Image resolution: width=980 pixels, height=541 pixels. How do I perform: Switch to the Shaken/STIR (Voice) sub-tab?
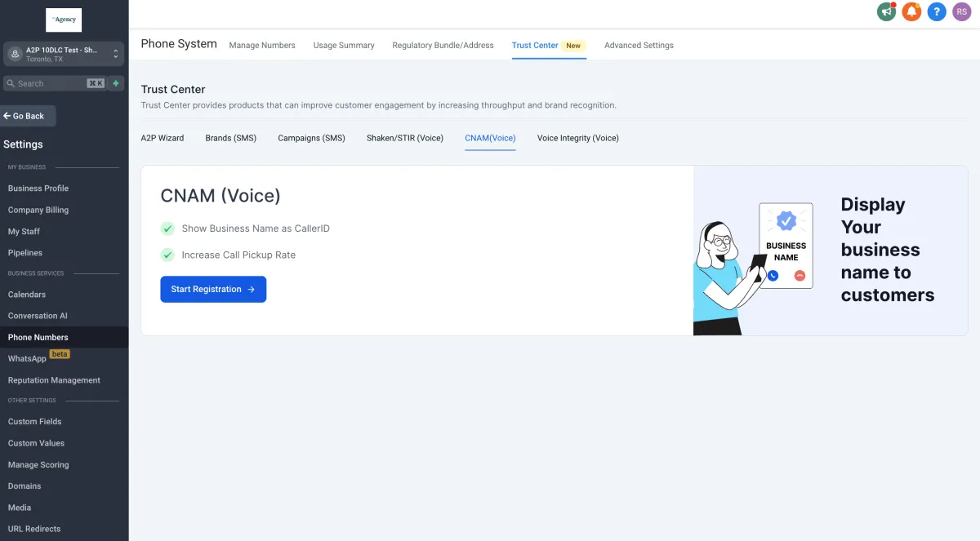405,138
